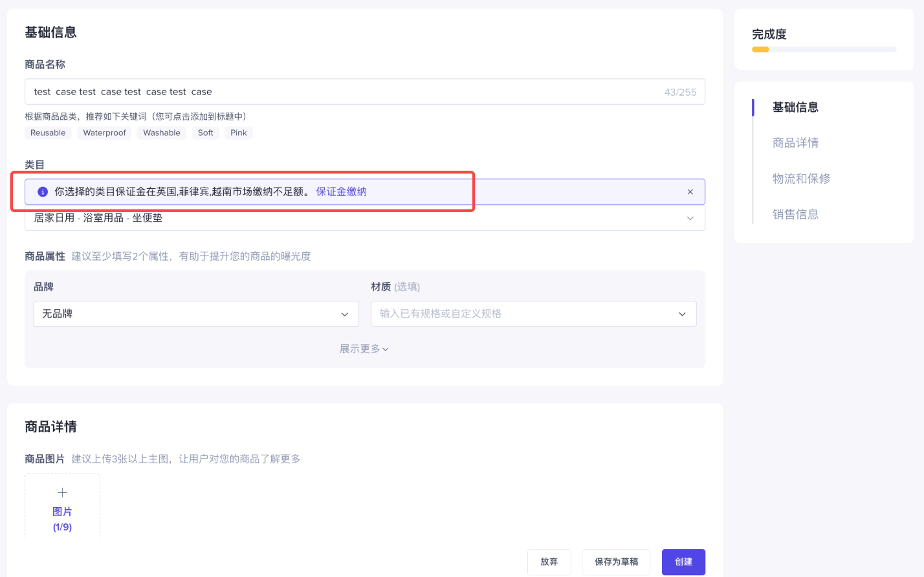
Task: Click the info icon in the warning banner
Action: [43, 192]
